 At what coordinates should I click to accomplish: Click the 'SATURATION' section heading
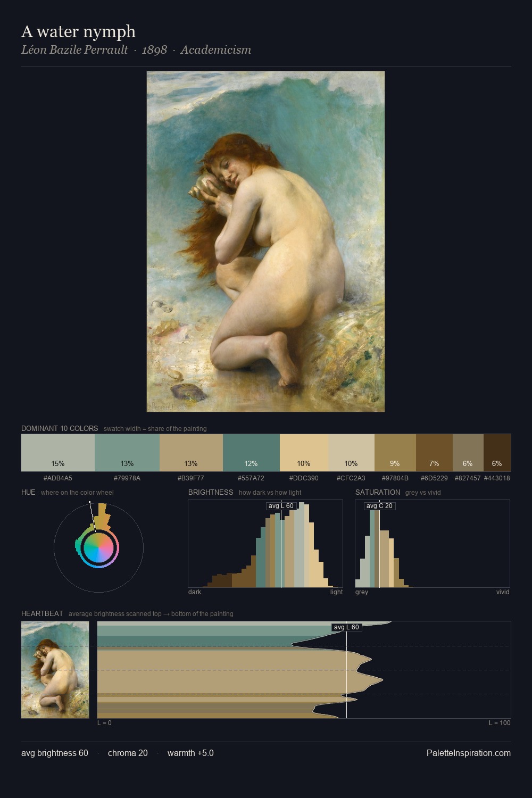378,492
